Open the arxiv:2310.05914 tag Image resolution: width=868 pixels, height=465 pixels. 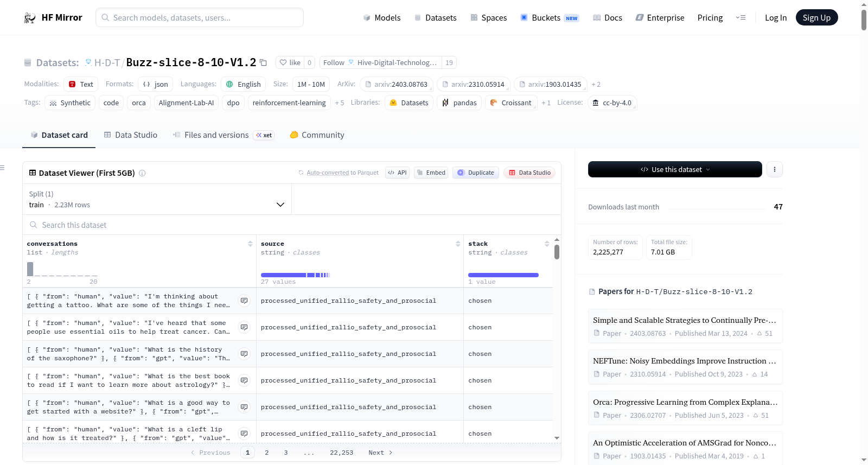pos(474,84)
